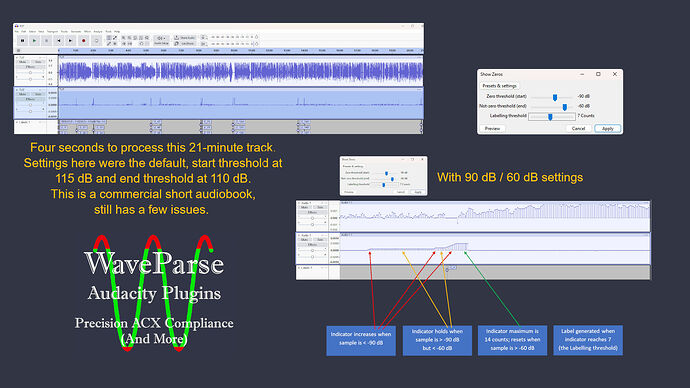
Task: Click the record meter microphone icon
Action: (x=203, y=38)
